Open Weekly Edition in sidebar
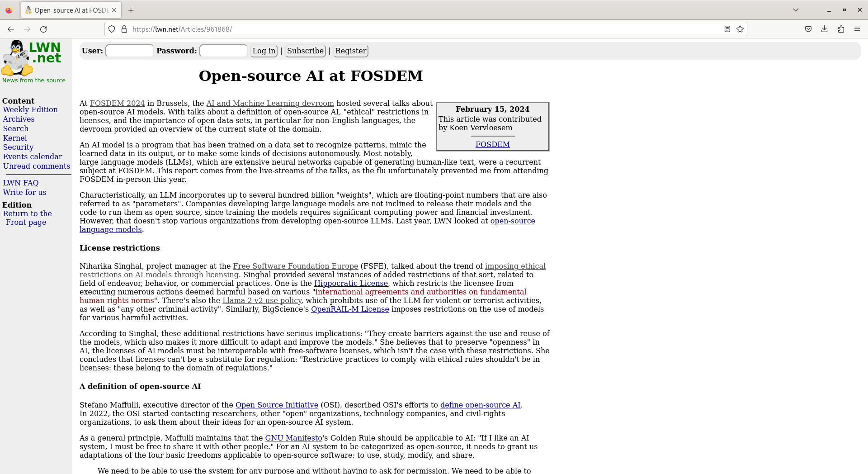 click(x=30, y=109)
